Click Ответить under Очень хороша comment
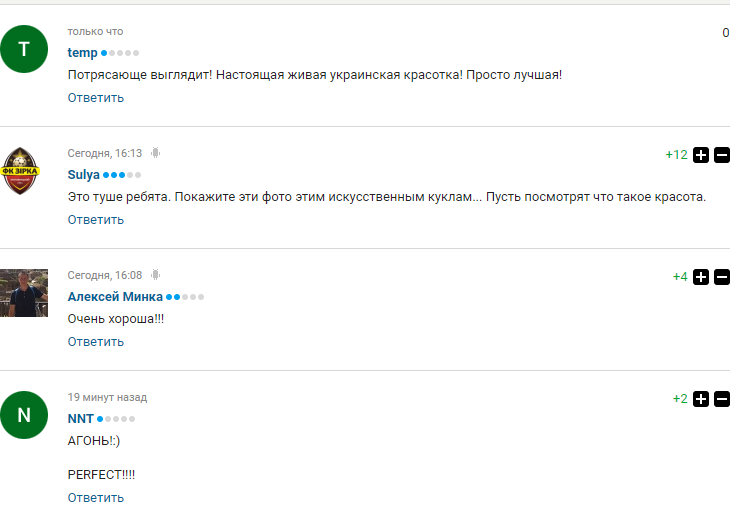 coord(96,342)
